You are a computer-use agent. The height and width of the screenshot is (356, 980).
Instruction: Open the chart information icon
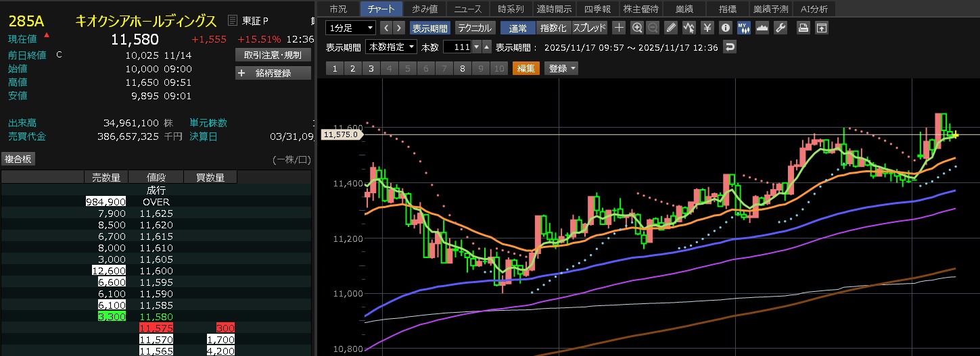(725, 28)
